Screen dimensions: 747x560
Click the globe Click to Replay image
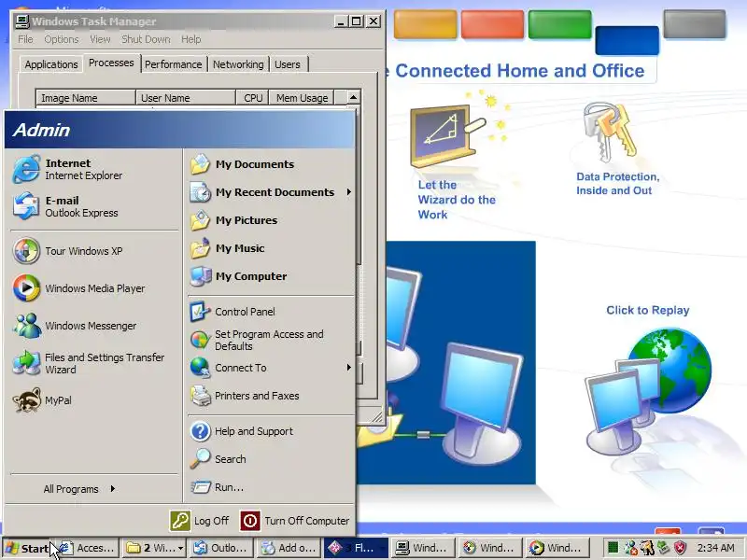(x=649, y=390)
